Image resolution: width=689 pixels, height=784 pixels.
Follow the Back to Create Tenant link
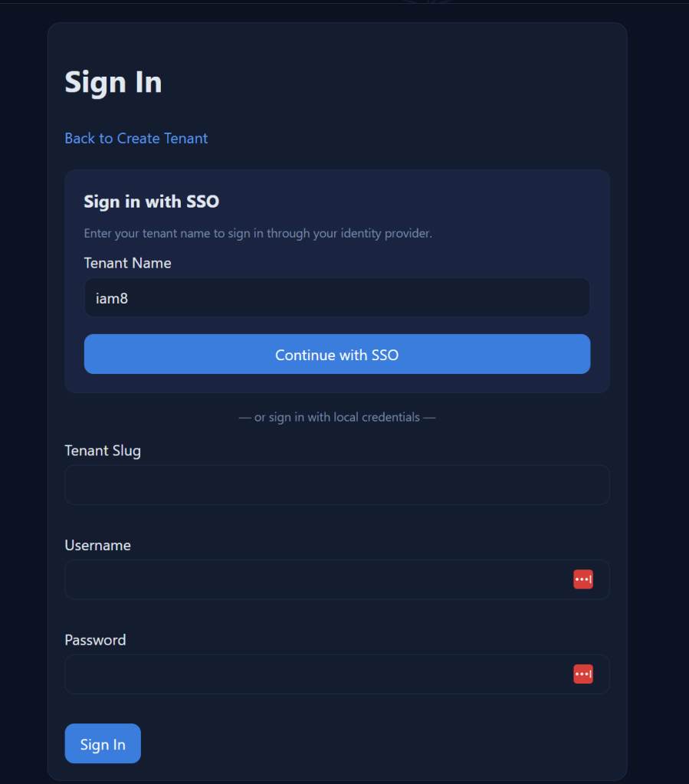coord(136,138)
